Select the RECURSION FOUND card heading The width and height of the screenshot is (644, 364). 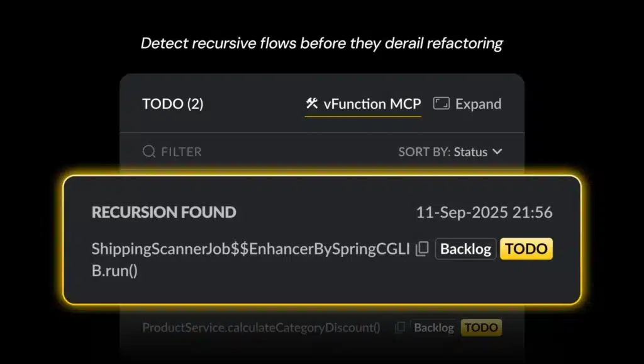click(164, 212)
